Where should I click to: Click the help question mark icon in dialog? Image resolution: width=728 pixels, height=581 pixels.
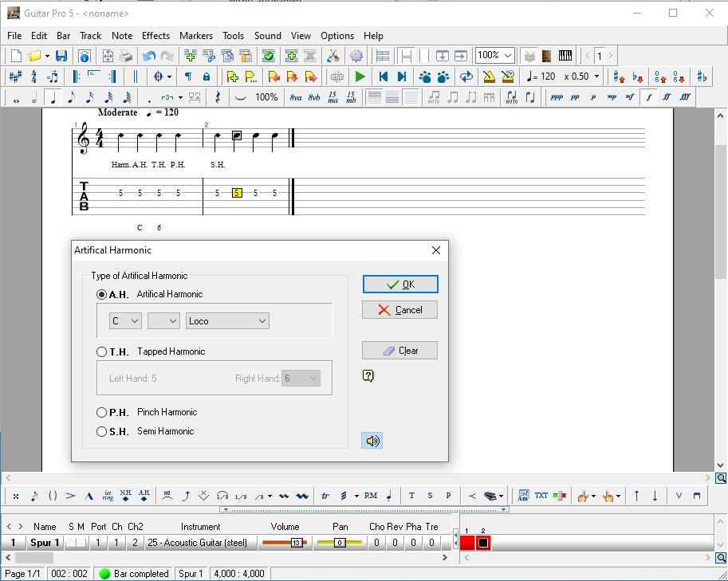368,375
